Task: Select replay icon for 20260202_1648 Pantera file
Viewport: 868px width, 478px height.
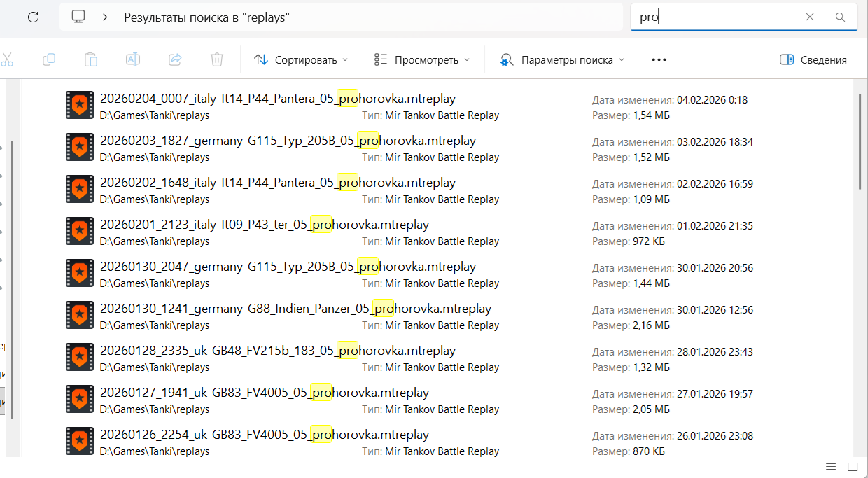Action: coord(80,189)
